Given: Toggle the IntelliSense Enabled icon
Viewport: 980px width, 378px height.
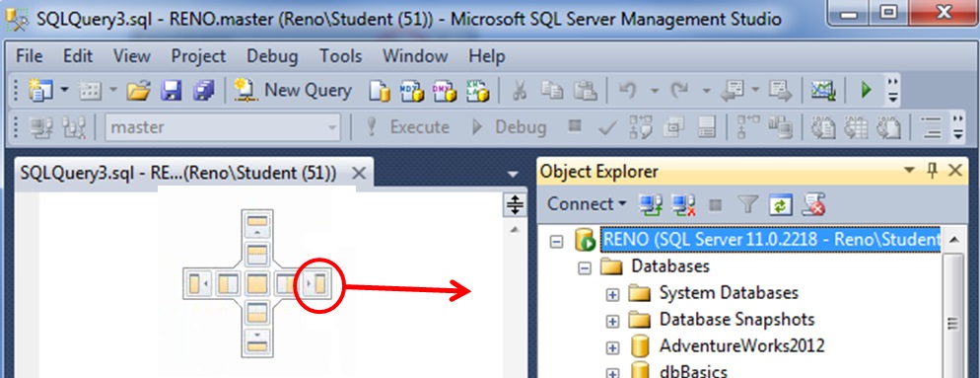Looking at the screenshot, I should pos(707,127).
